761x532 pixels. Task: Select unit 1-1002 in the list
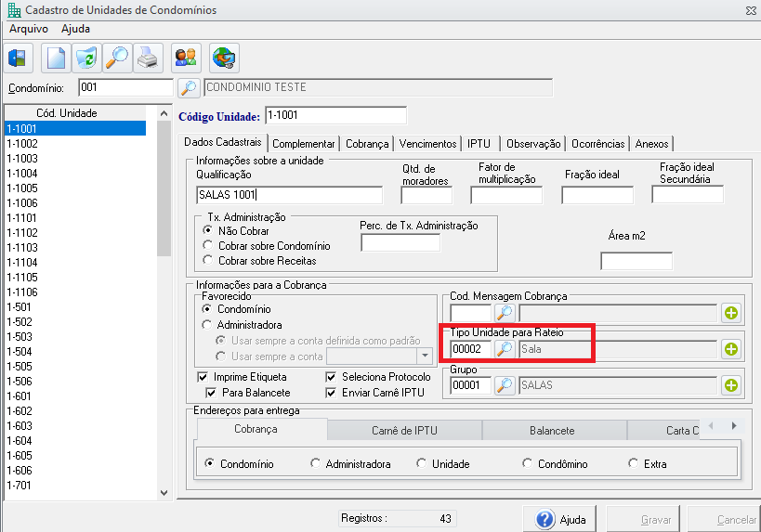(x=75, y=144)
